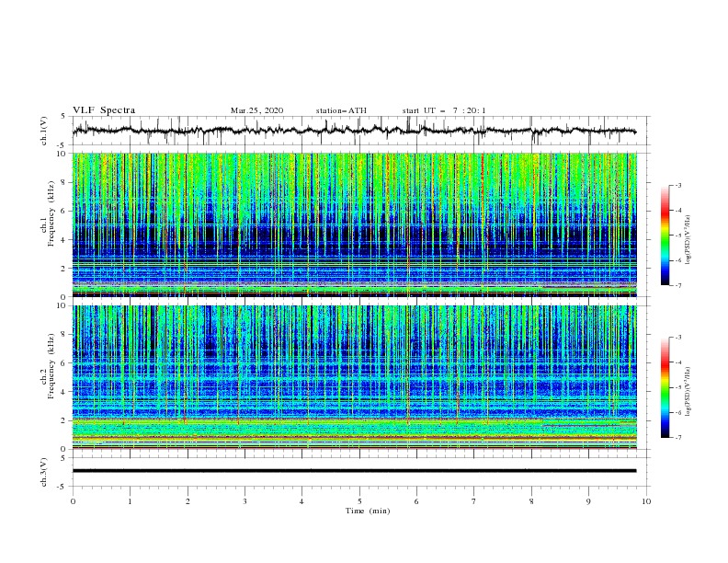
Task: Click the lower color bar's log(PSD) label
Action: pyautogui.click(x=688, y=392)
